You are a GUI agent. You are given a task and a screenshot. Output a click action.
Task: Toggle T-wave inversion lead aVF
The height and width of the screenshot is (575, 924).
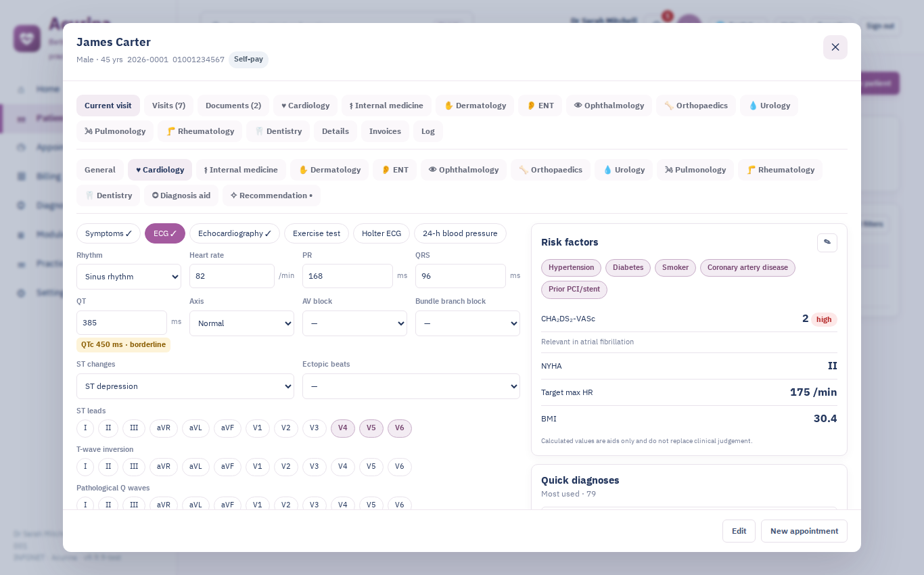point(227,467)
